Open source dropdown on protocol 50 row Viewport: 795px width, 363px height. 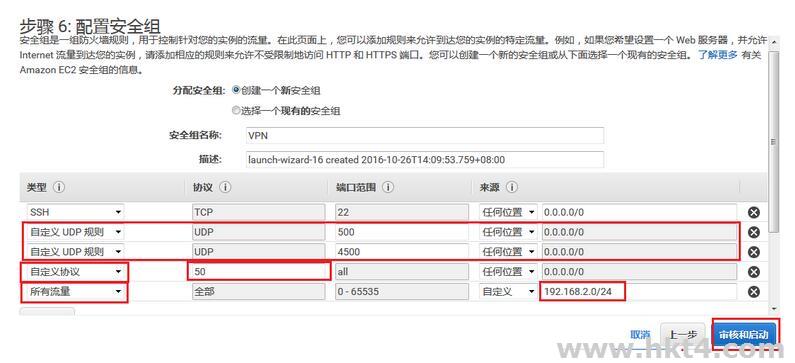pos(509,272)
